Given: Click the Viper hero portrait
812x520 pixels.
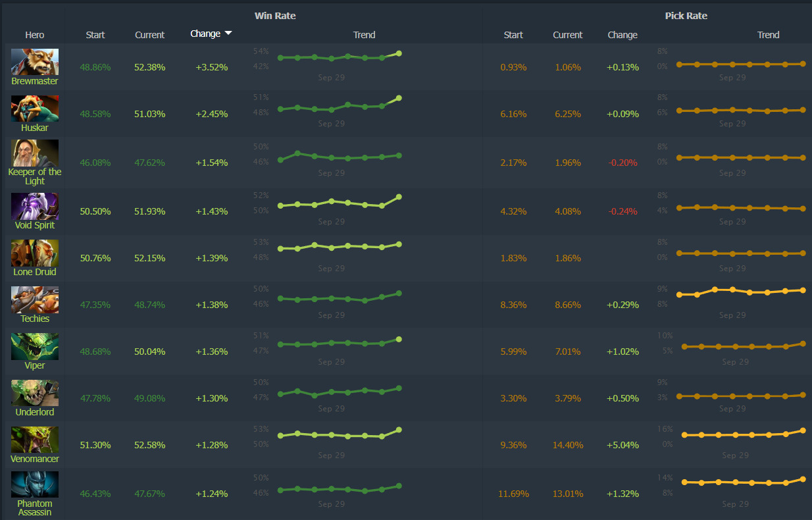Looking at the screenshot, I should click(x=35, y=346).
